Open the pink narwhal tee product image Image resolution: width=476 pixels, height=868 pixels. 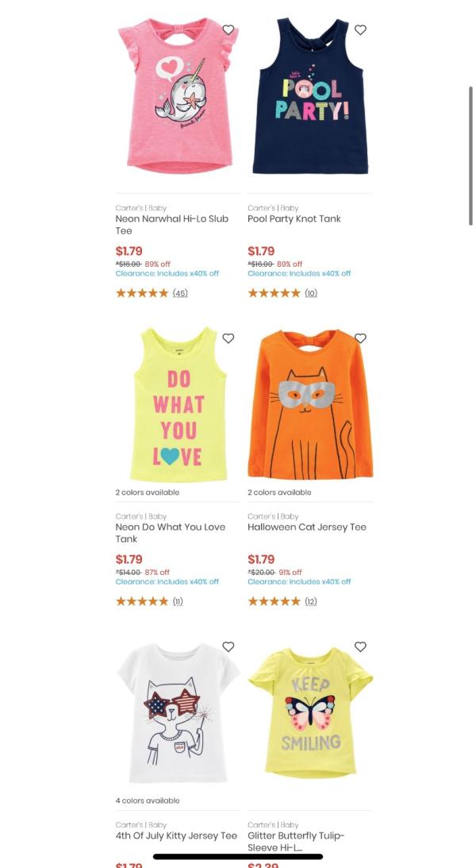pos(178,96)
